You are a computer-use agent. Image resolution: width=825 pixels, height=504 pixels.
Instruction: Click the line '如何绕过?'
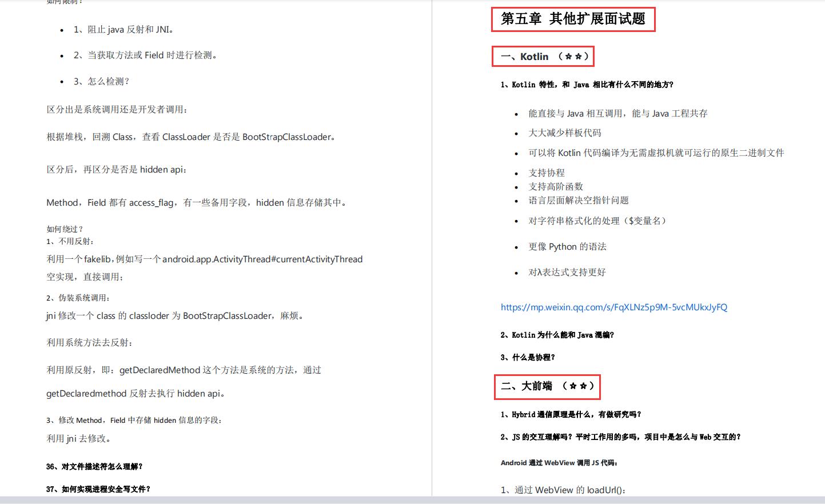(x=65, y=229)
